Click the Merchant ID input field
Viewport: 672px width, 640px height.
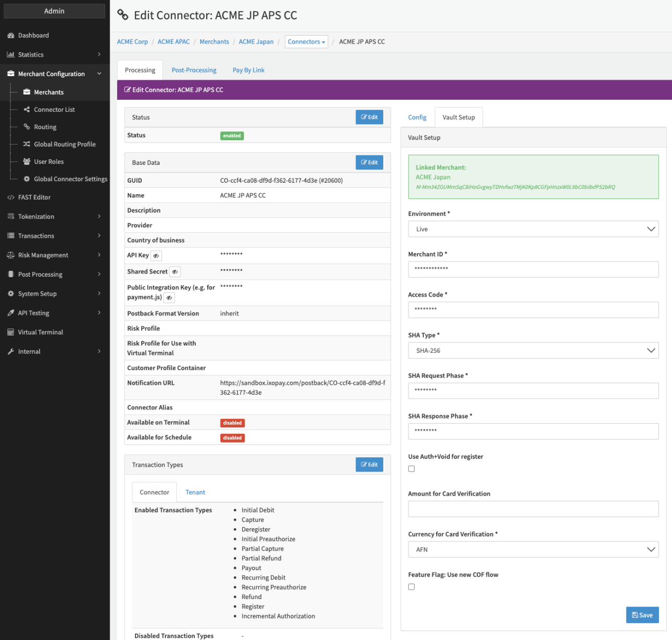click(x=533, y=269)
